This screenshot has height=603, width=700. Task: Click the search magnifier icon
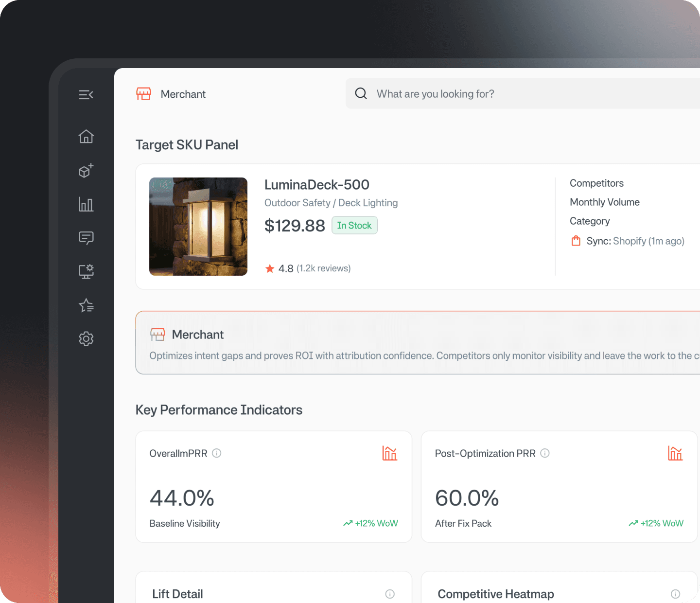coord(361,93)
